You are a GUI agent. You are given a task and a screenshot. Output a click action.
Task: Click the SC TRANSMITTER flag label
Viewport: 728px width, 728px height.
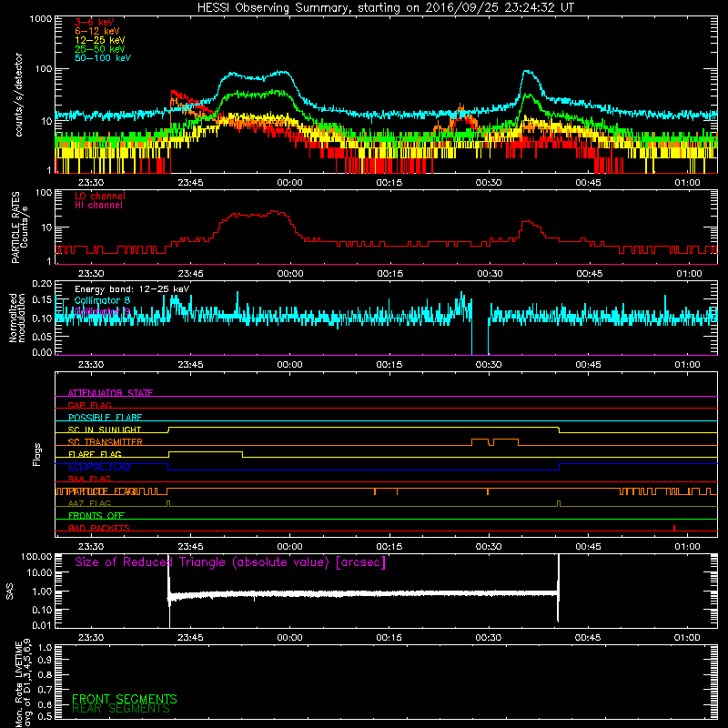pos(106,442)
